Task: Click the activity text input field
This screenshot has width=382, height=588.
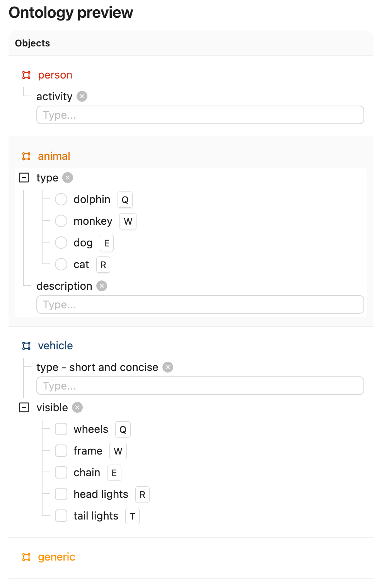Action: tap(200, 115)
